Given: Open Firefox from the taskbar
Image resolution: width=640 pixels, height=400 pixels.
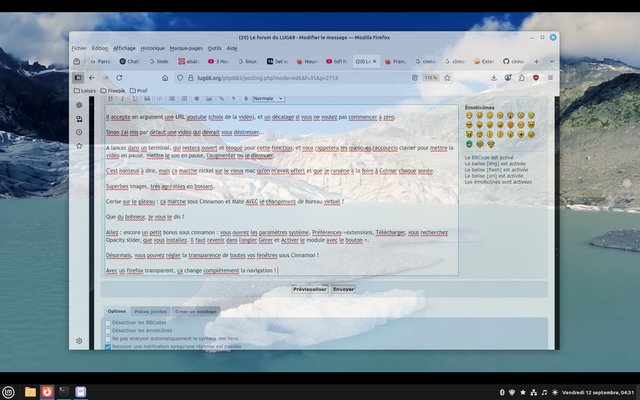Looking at the screenshot, I should [47, 391].
